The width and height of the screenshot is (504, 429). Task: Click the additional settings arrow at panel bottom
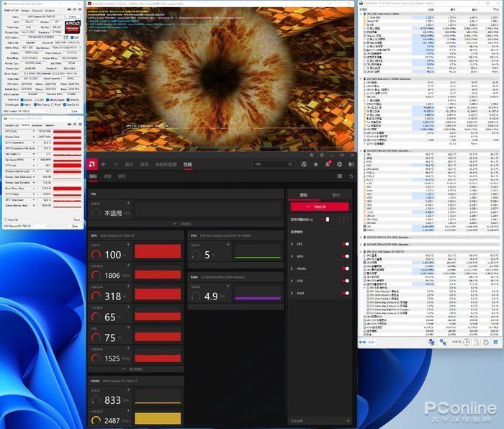click(x=348, y=420)
